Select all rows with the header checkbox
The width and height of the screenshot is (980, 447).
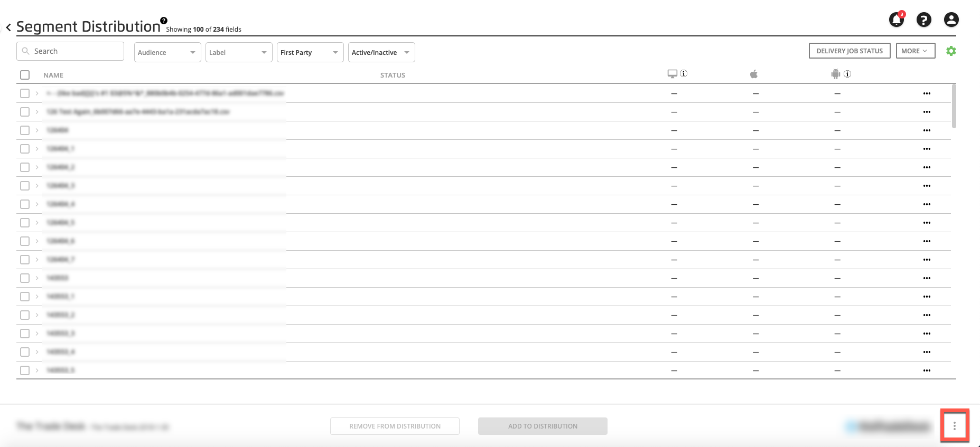pos(25,75)
